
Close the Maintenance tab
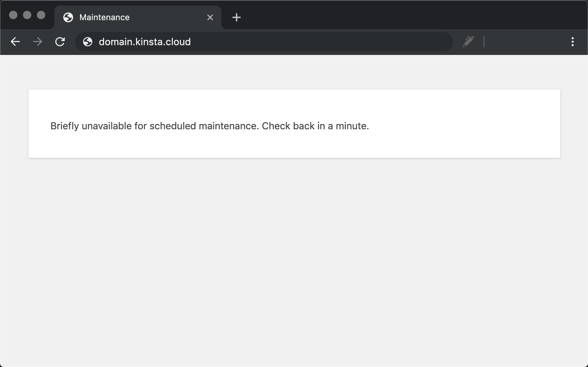[x=210, y=17]
